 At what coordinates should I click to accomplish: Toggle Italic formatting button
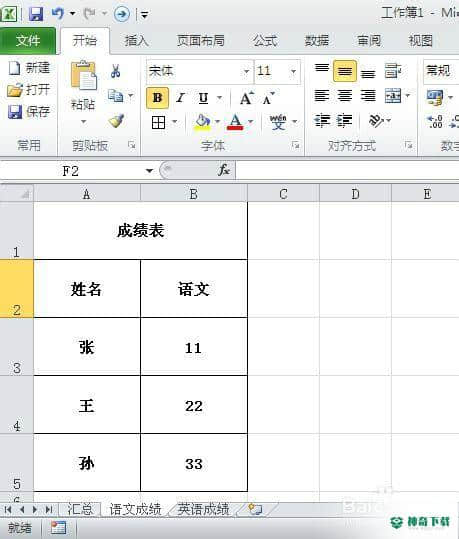(x=180, y=98)
